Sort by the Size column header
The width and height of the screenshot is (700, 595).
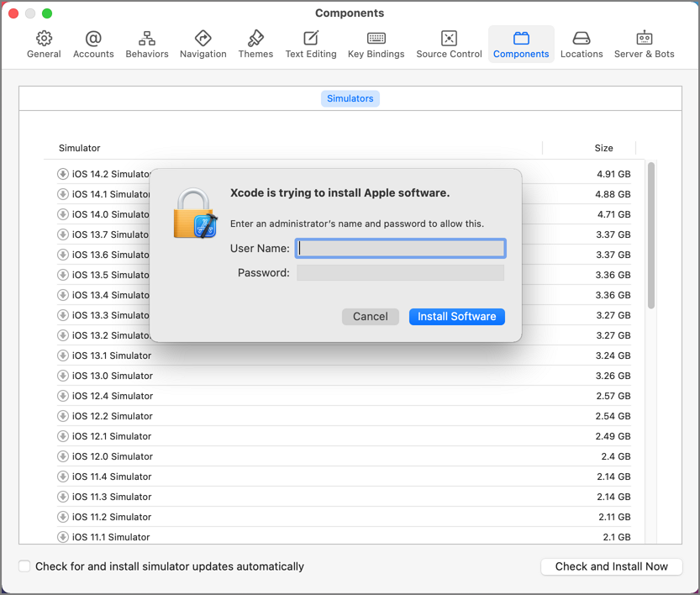(x=603, y=148)
